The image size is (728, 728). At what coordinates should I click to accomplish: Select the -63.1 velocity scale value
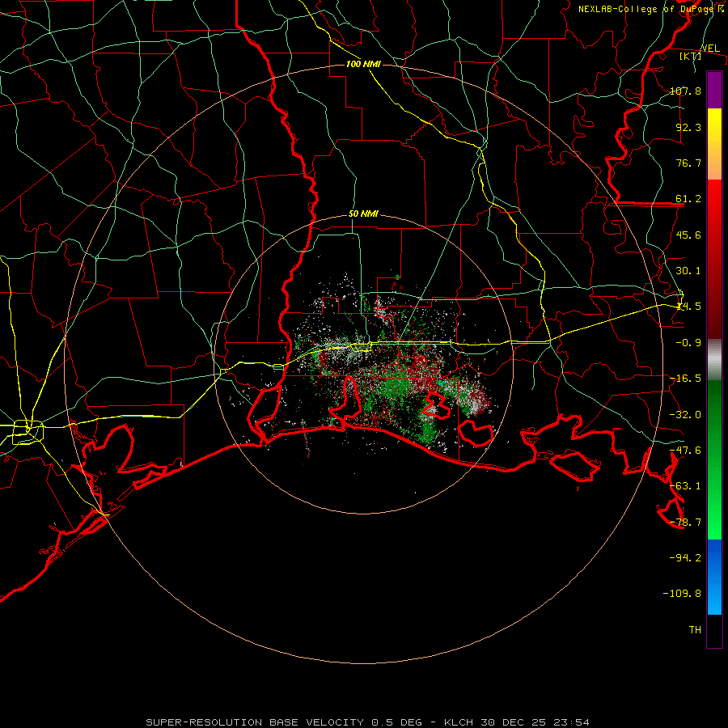pyautogui.click(x=686, y=485)
